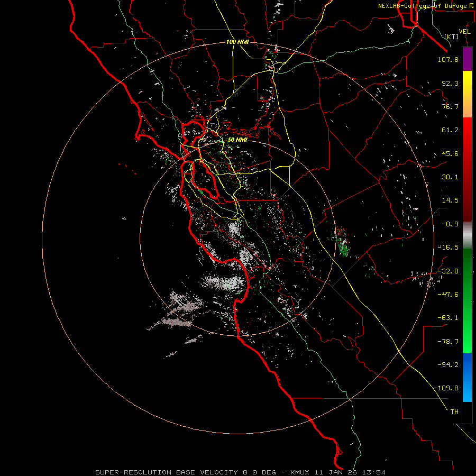
Task: Select the 45.6 value on velocity scale
Action: coord(450,153)
